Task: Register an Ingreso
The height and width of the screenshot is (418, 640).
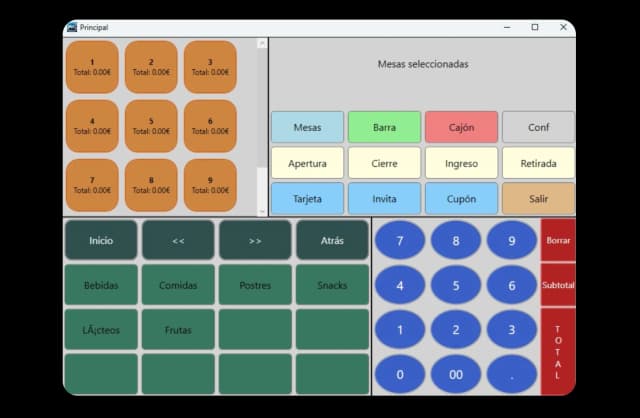Action: (x=461, y=163)
